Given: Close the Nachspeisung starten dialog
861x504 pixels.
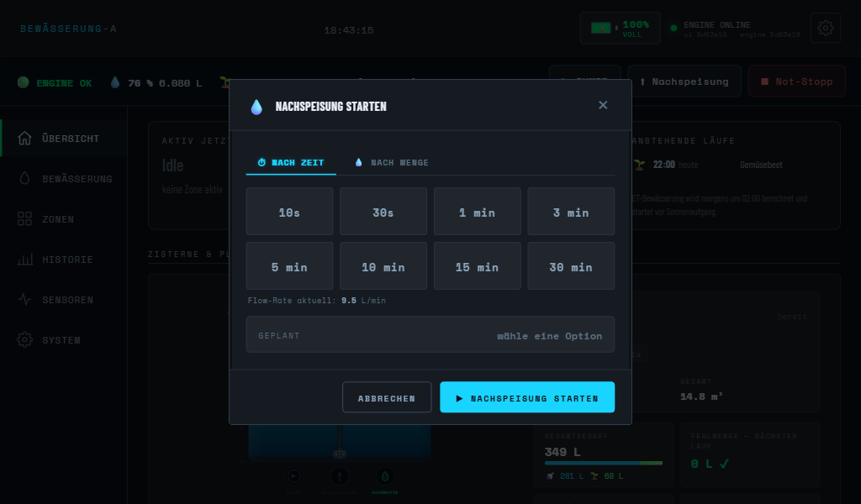Looking at the screenshot, I should (603, 105).
